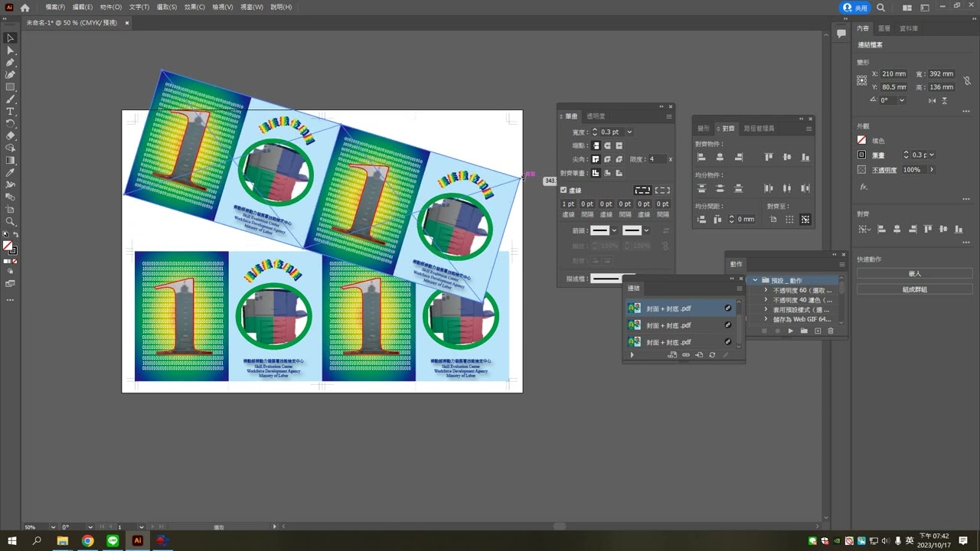980x551 pixels.
Task: Select the Artboard tool
Action: pos(11,209)
